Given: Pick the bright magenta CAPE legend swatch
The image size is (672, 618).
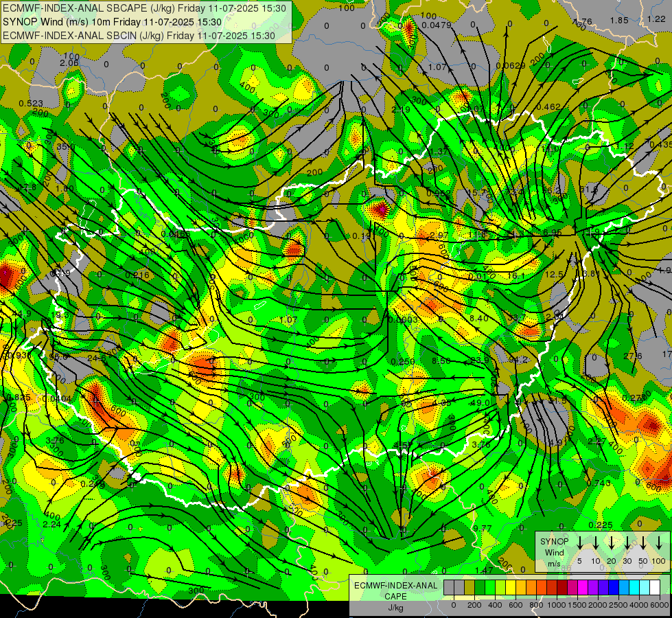Looking at the screenshot, I should coord(583,587).
